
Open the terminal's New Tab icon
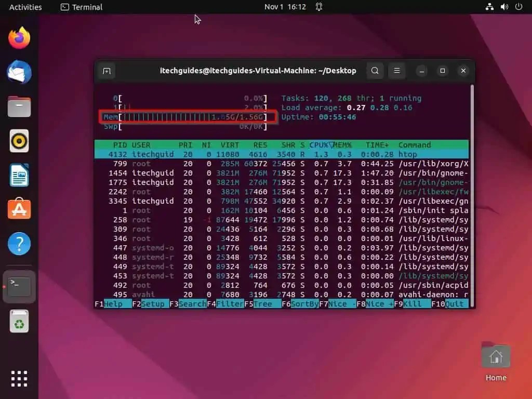(x=107, y=71)
